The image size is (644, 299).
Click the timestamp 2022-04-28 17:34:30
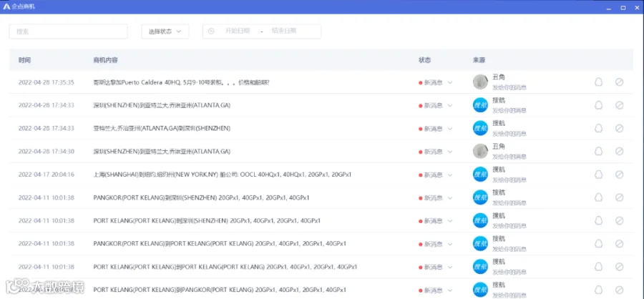pos(47,151)
